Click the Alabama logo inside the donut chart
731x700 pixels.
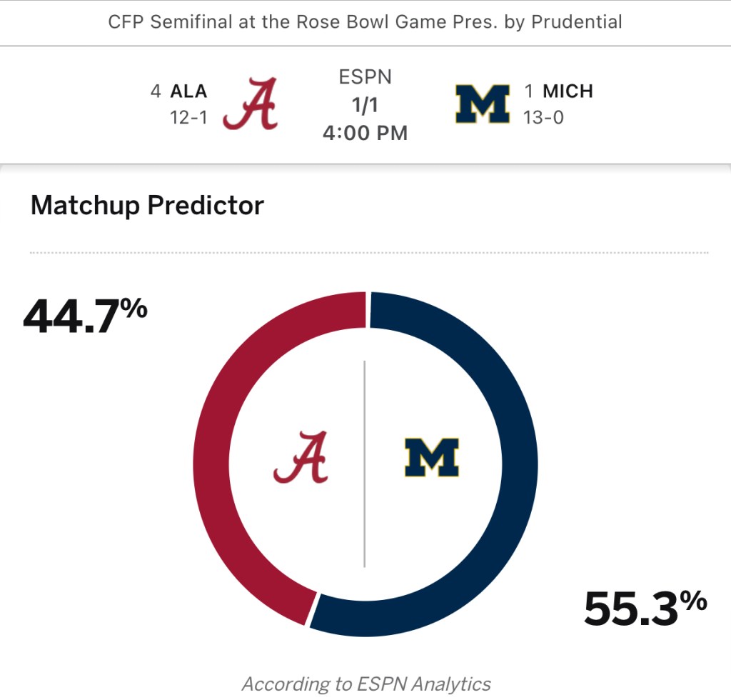301,457
